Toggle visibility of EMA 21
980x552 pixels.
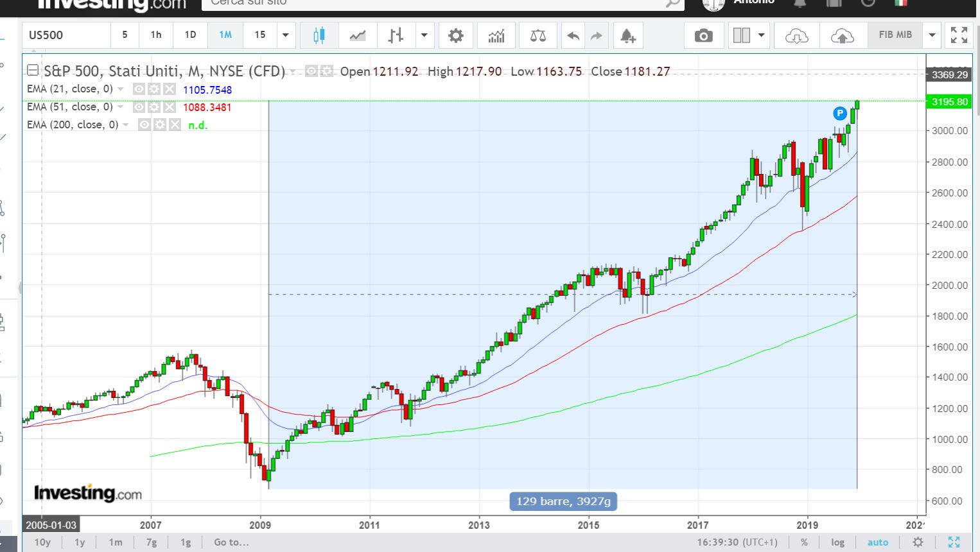point(139,89)
